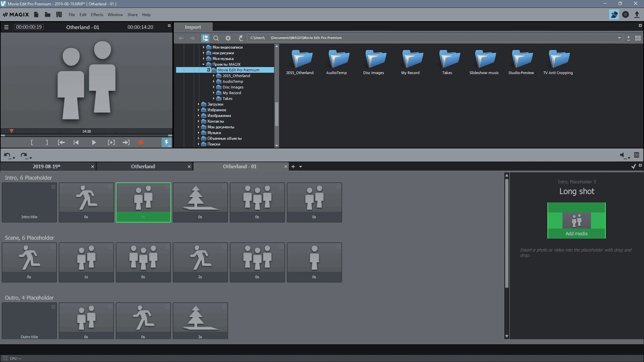The image size is (644, 362).
Task: Expand the Музыка tree folder
Action: click(199, 133)
